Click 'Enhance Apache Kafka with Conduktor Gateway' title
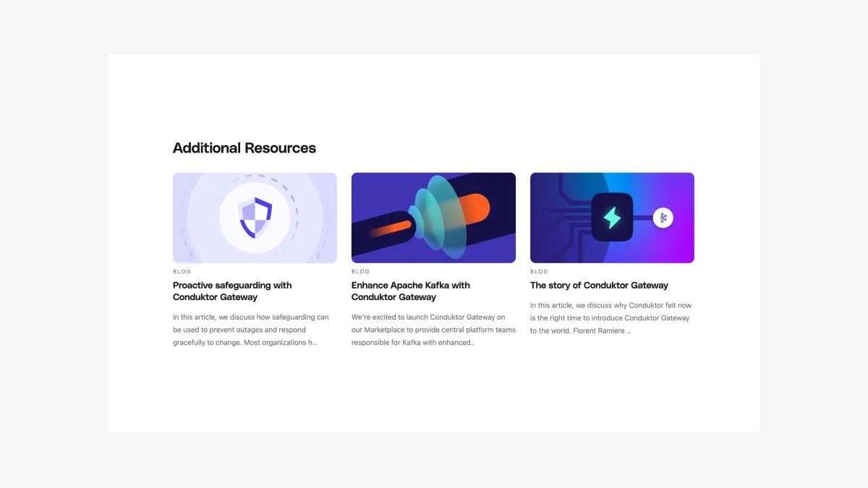Viewport: 868px width, 488px height. click(x=411, y=291)
